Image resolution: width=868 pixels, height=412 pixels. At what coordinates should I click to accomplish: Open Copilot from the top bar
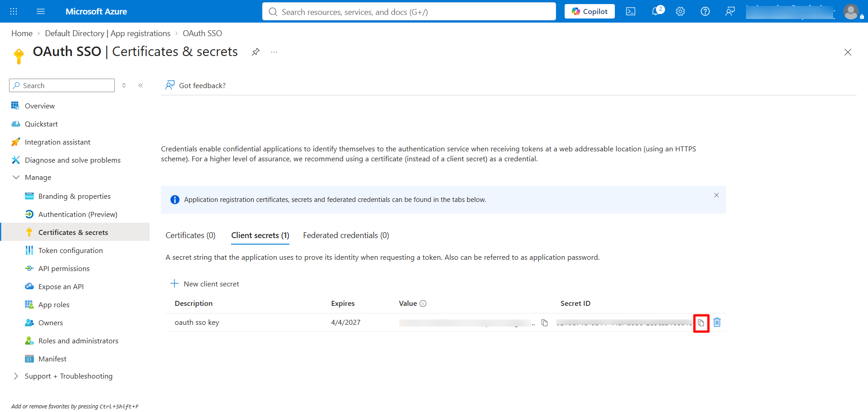[x=590, y=11]
